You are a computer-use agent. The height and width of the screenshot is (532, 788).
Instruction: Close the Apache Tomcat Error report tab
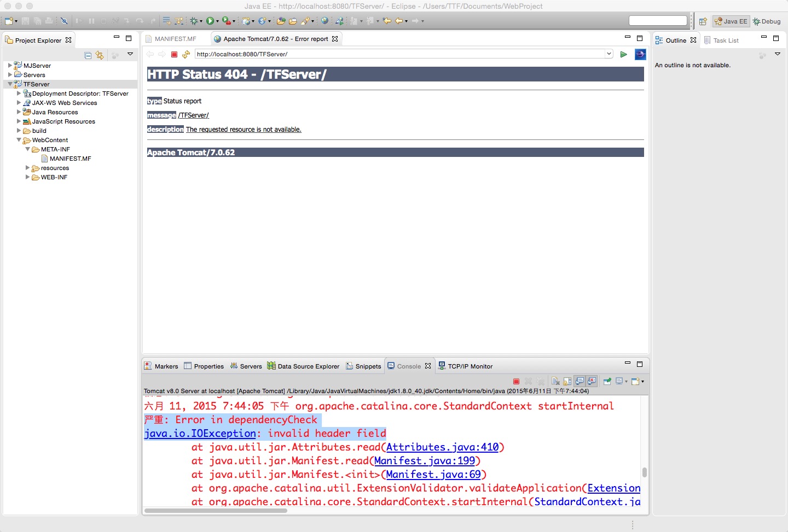[335, 39]
